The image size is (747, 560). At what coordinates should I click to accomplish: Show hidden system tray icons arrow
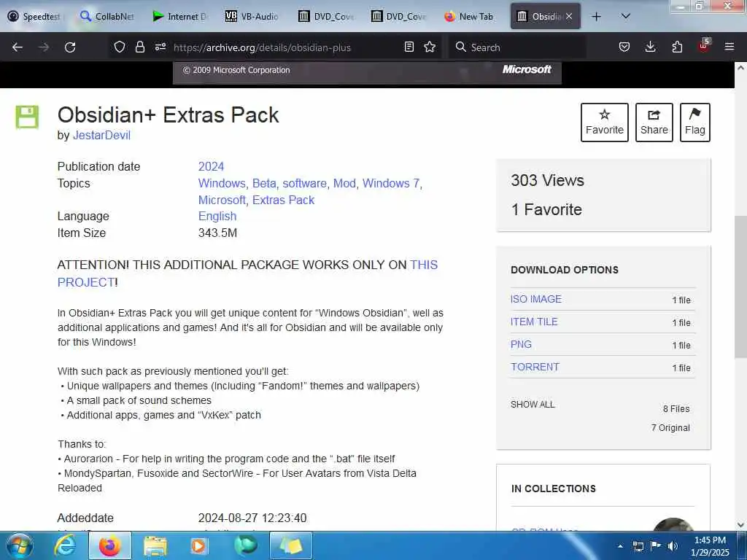pyautogui.click(x=620, y=546)
